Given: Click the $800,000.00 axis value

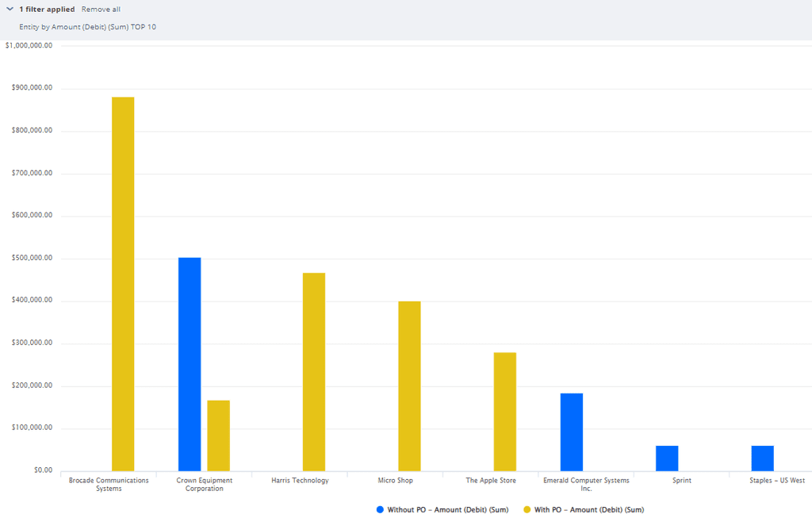Looking at the screenshot, I should tap(32, 130).
